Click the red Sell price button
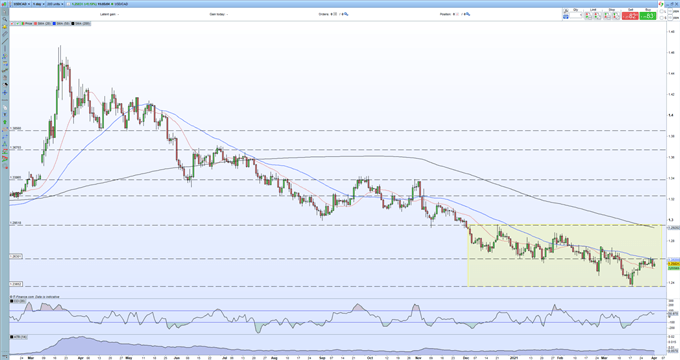The width and height of the screenshot is (680, 360). 630,16
